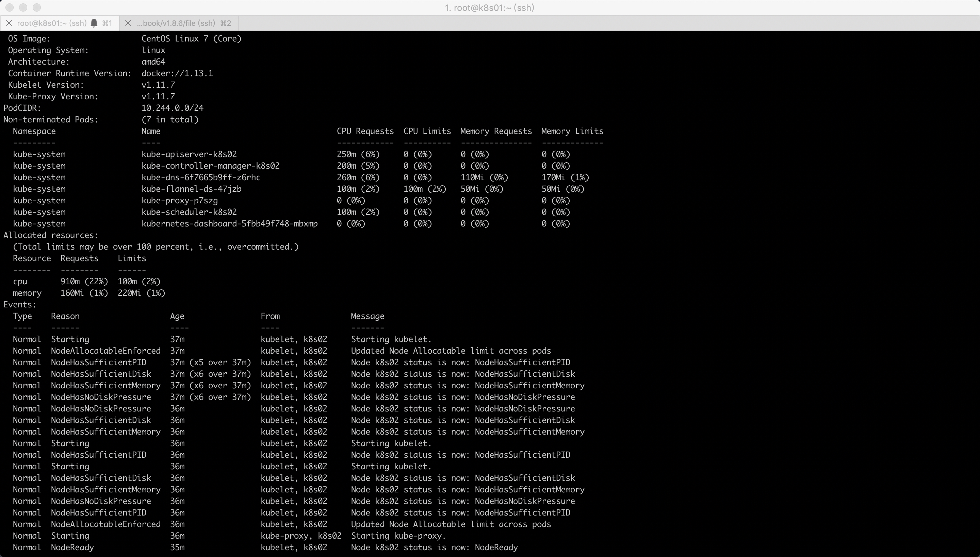This screenshot has height=557, width=980.
Task: Click the kube-apiserver-k8s02 pod name
Action: point(189,154)
